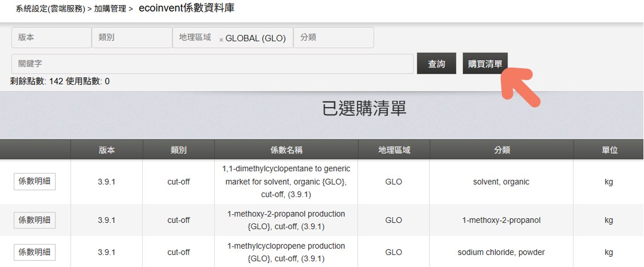This screenshot has height=267, width=644.
Task: Sort by the 單位 column header
Action: tap(608, 150)
